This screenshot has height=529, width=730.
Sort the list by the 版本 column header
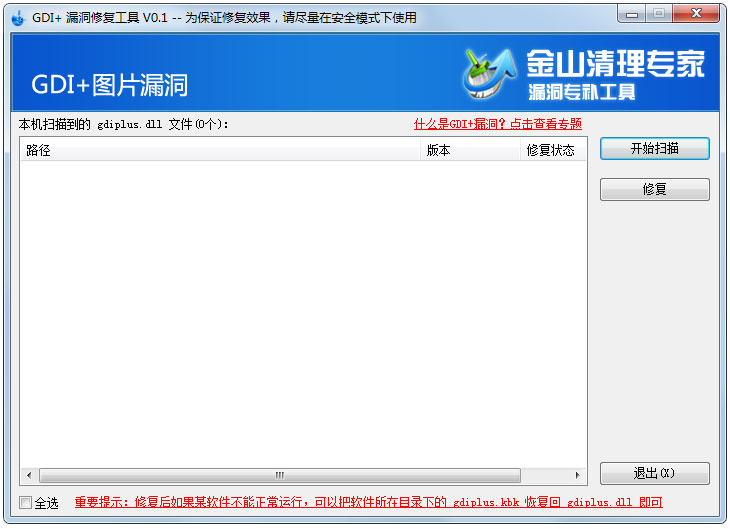coord(470,150)
